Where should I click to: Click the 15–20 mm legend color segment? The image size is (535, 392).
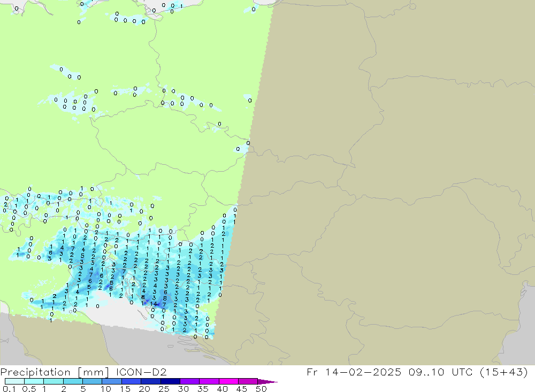(x=132, y=381)
